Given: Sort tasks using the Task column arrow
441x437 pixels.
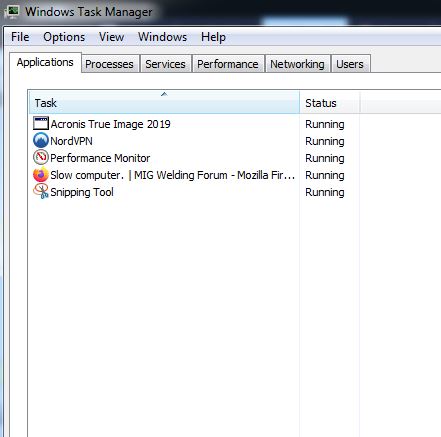Looking at the screenshot, I should [x=164, y=94].
